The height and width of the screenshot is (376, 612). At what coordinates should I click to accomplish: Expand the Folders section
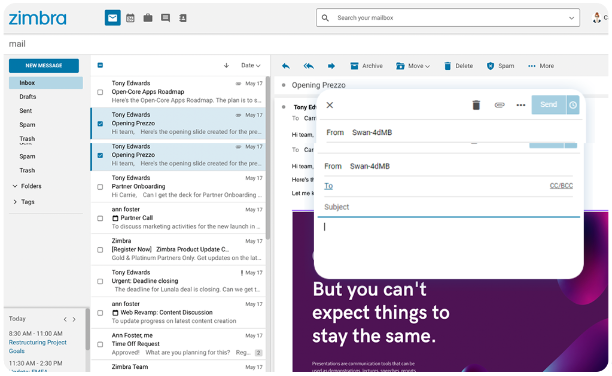point(15,186)
